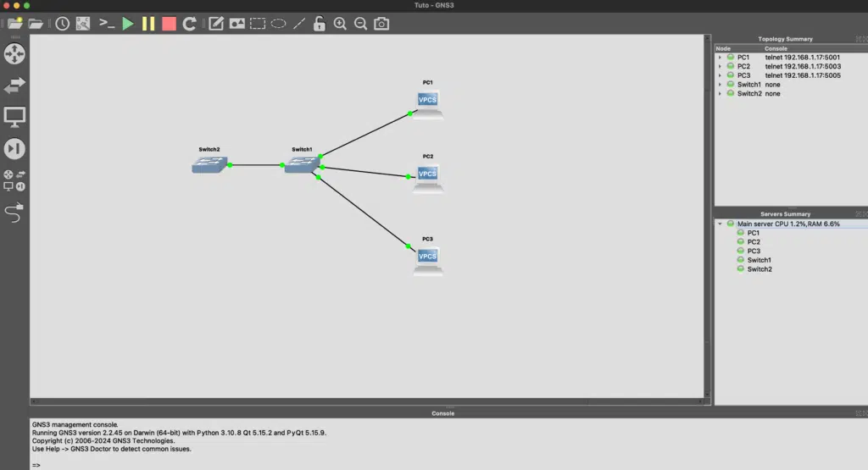Select the Switch1 node on canvas

[x=302, y=164]
